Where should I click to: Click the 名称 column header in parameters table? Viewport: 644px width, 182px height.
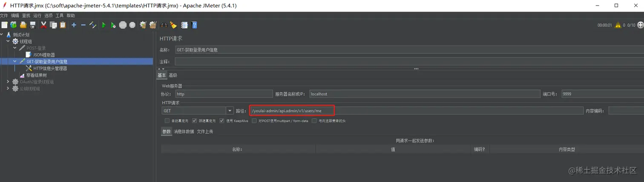[x=238, y=149]
